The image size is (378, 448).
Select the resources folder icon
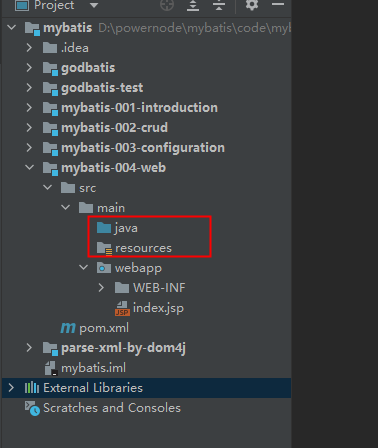click(x=104, y=248)
